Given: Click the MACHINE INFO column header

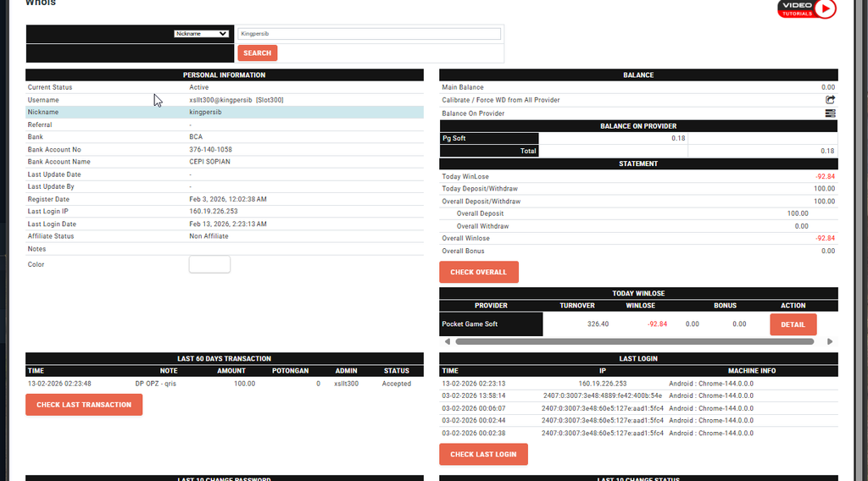Looking at the screenshot, I should tap(752, 371).
